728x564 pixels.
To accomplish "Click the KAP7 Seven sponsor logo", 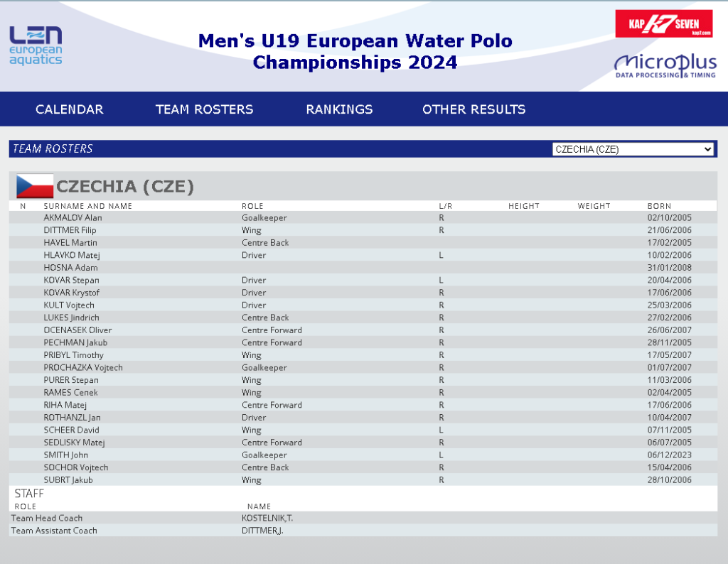I will [663, 23].
